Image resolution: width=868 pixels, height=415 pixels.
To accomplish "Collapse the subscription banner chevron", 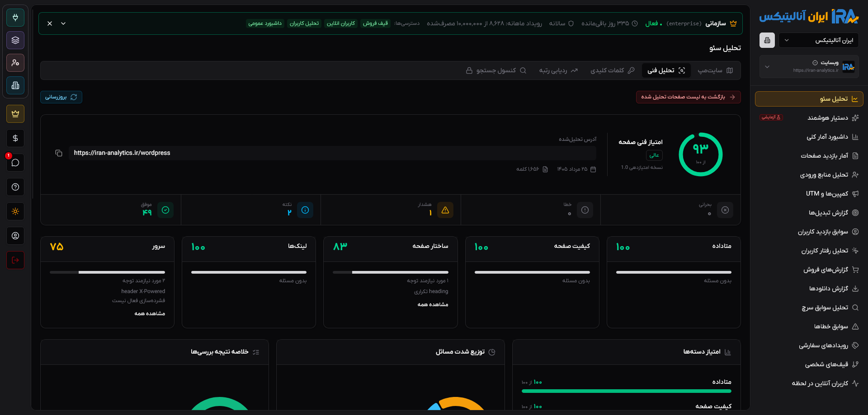I will coord(63,23).
